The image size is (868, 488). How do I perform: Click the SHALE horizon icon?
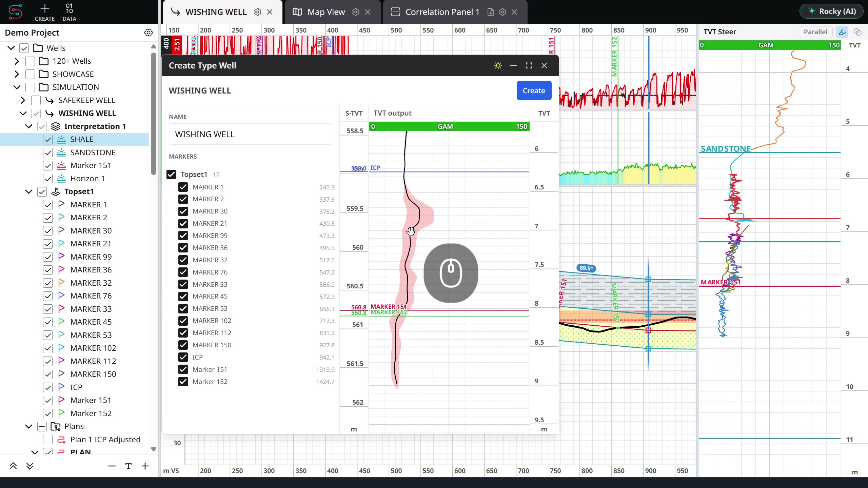click(x=61, y=139)
